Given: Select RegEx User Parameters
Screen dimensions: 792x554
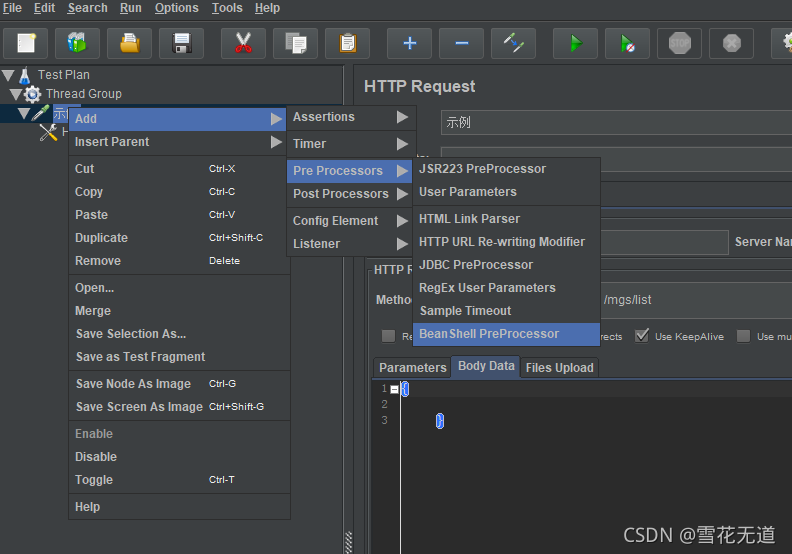Looking at the screenshot, I should pos(506,288).
